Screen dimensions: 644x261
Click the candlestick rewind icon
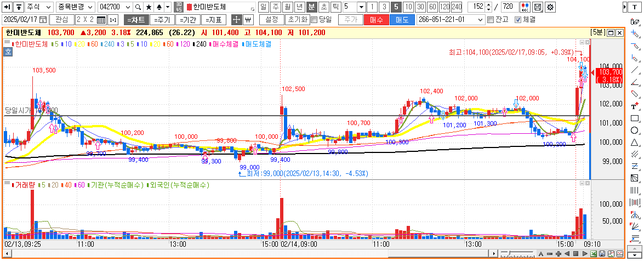[525, 7]
